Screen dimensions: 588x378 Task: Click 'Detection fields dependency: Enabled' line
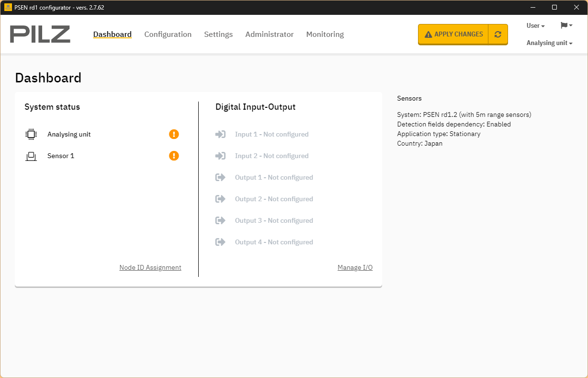(x=454, y=125)
